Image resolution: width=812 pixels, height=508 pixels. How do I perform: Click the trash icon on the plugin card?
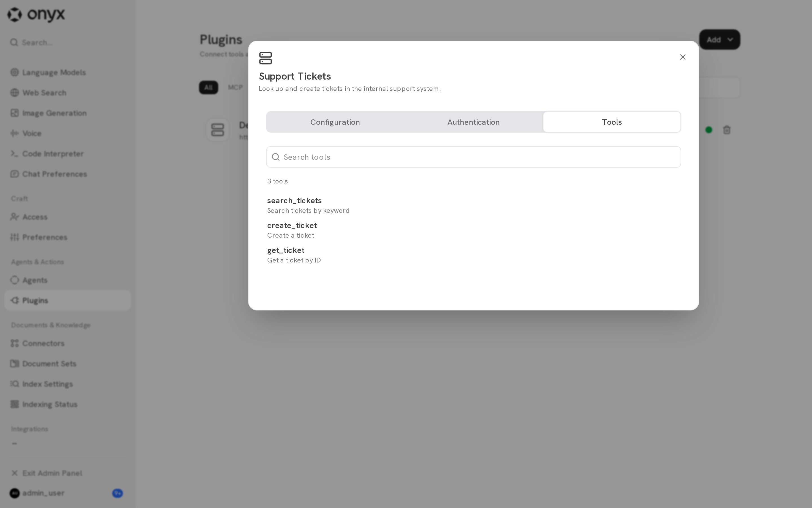click(x=727, y=130)
